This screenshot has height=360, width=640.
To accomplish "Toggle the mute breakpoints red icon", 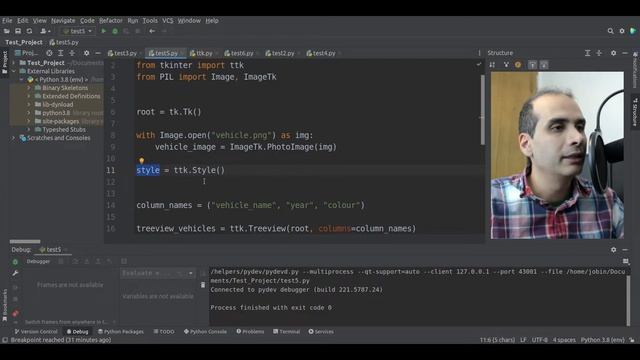I will pyautogui.click(x=15, y=313).
